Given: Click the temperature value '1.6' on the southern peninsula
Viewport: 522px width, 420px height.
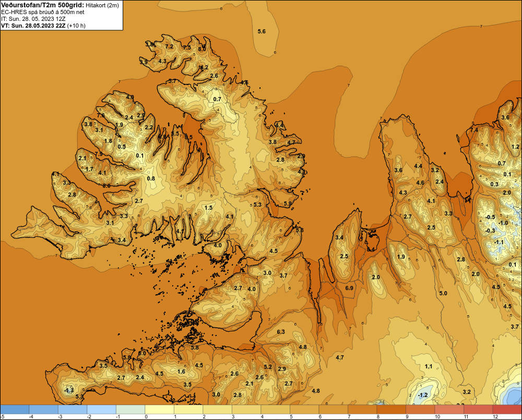Looking at the screenshot, I should coord(181,372).
